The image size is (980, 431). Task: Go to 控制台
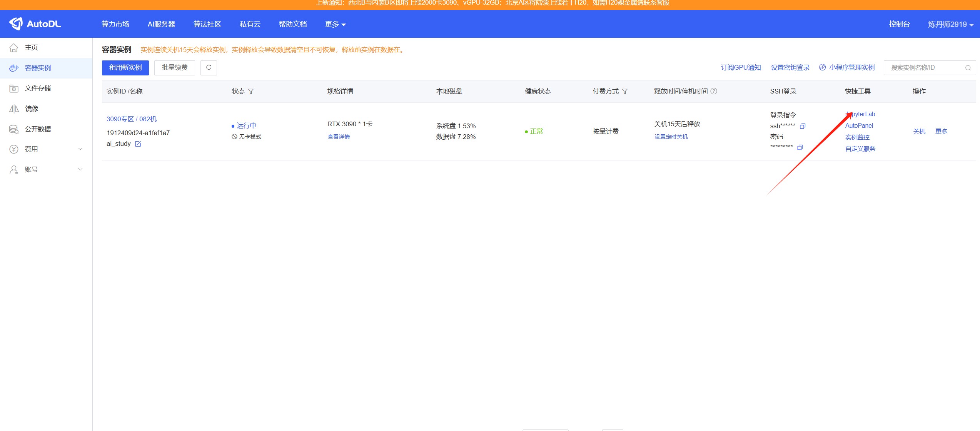point(899,24)
